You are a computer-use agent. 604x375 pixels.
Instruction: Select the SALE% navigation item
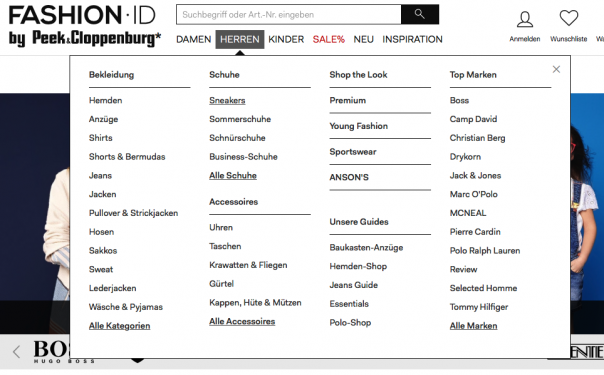pyautogui.click(x=329, y=39)
